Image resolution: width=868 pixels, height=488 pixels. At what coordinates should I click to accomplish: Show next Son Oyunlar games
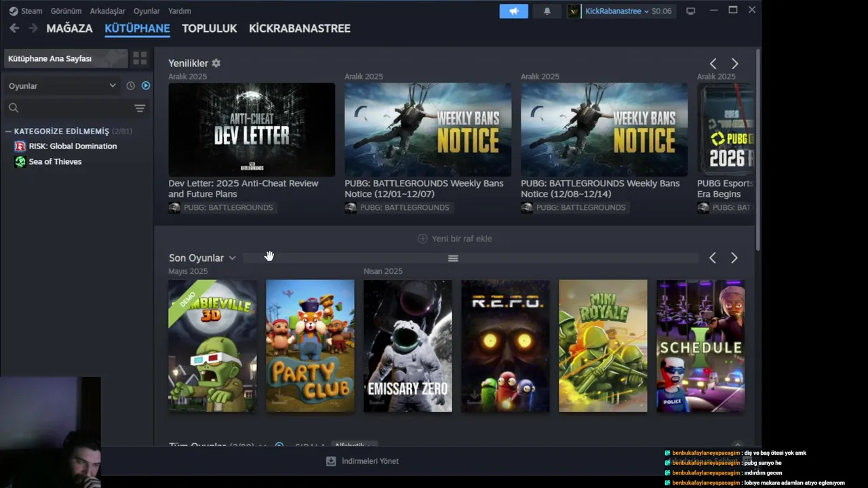[734, 258]
